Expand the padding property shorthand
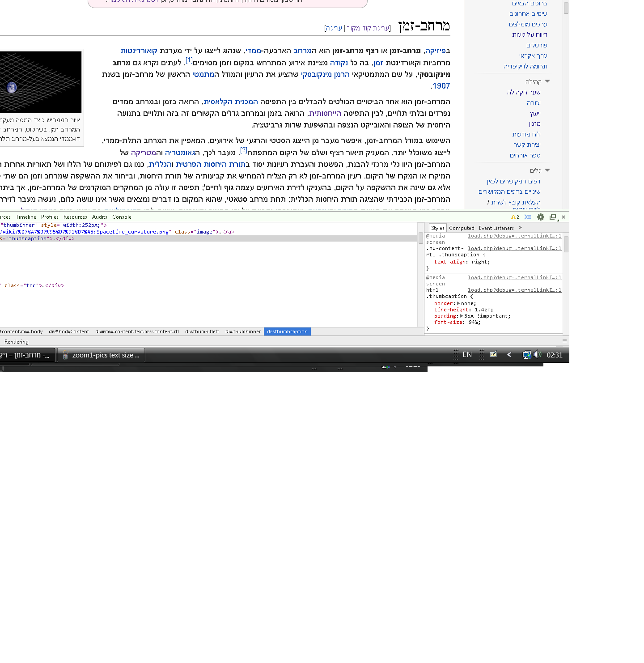The width and height of the screenshot is (644, 663). click(462, 316)
